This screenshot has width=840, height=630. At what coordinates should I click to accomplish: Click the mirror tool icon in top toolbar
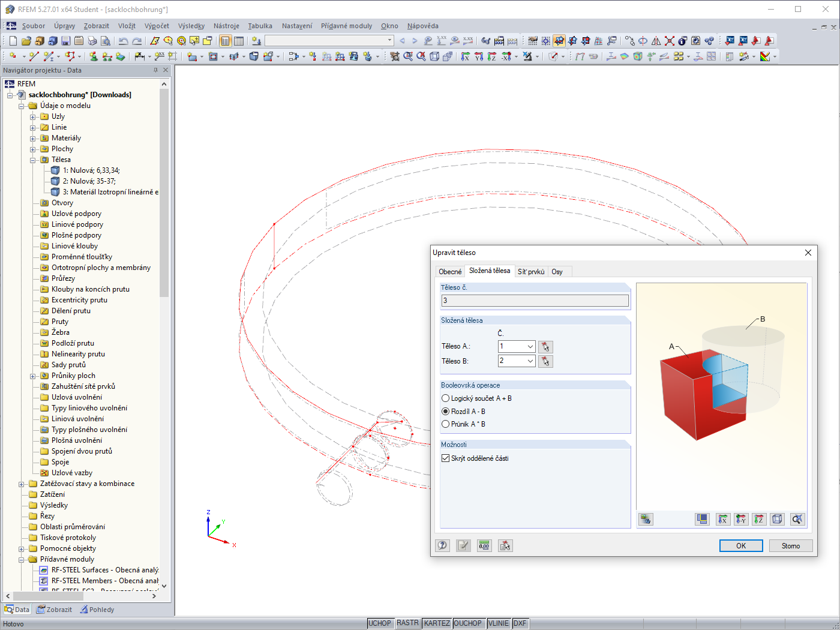[x=656, y=41]
